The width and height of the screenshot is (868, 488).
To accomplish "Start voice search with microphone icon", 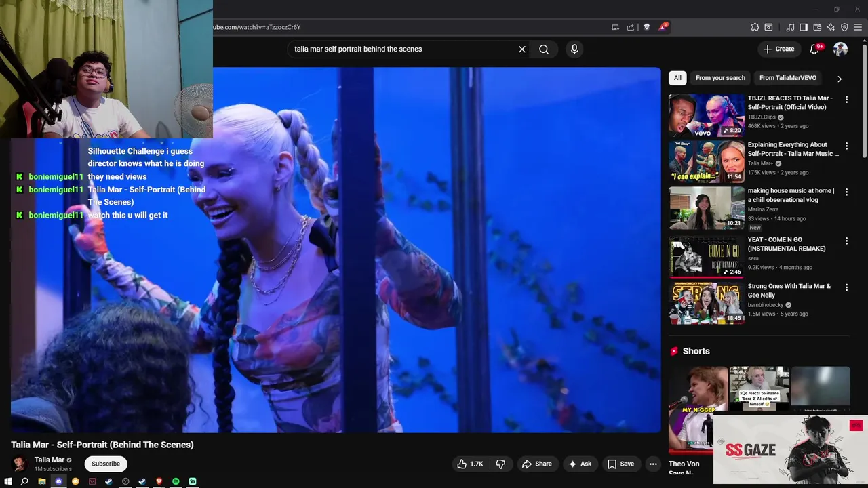I will coord(574,49).
